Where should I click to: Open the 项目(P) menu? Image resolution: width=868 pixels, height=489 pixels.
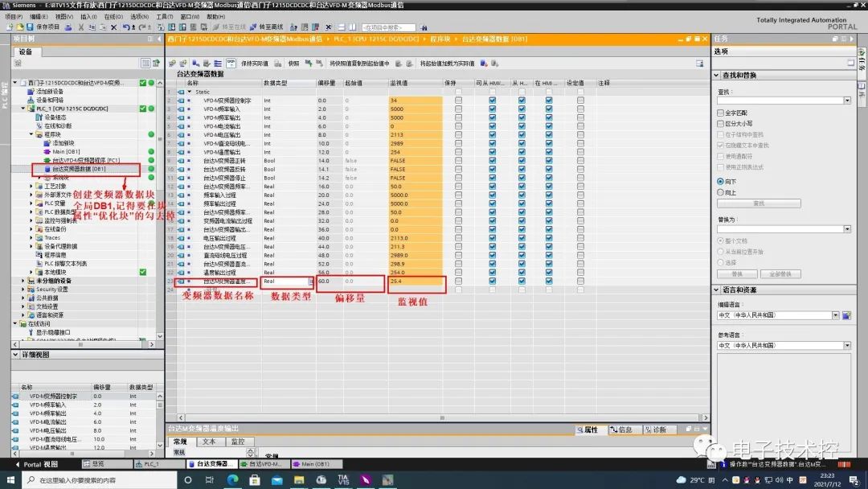[x=14, y=17]
